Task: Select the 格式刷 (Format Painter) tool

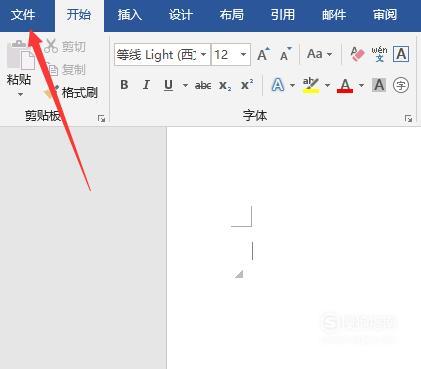Action: click(70, 92)
